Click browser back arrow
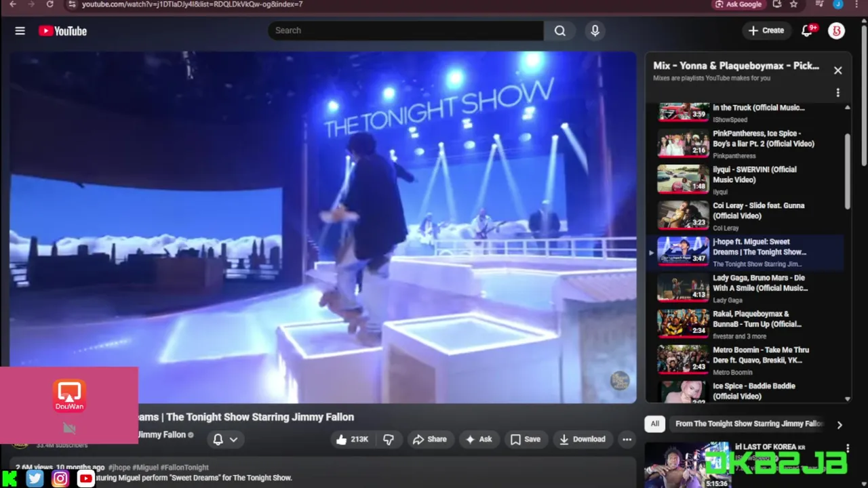The width and height of the screenshot is (868, 488). coord(12,4)
